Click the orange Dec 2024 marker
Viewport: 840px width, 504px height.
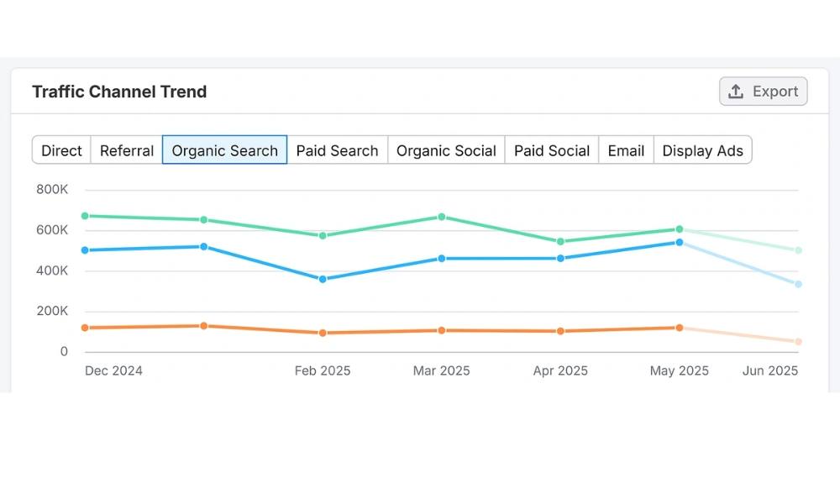click(x=83, y=328)
